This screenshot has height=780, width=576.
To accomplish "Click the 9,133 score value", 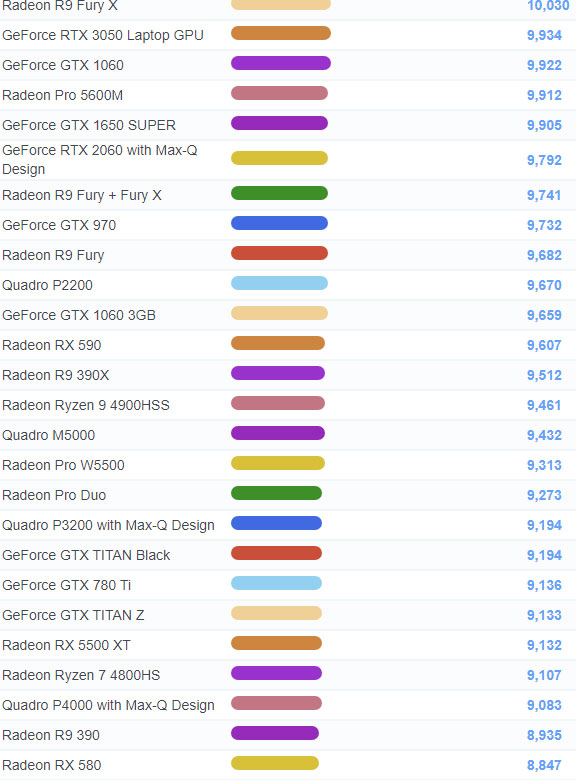I will 544,615.
